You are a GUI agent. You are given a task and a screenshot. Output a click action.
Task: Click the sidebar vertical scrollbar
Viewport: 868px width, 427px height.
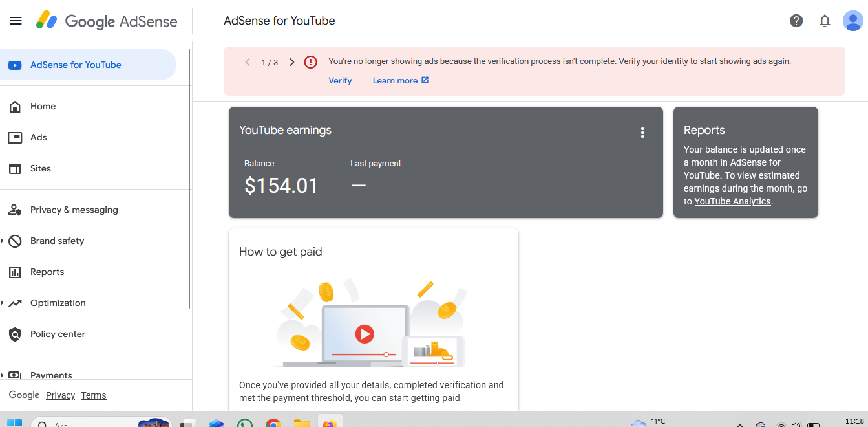[189, 179]
